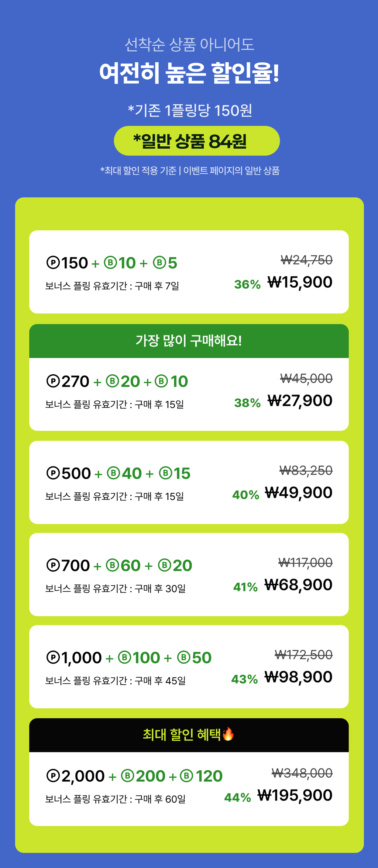Viewport: 378px width, 868px height.
Task: Choose the ₩49,900 price
Action: pos(299,493)
